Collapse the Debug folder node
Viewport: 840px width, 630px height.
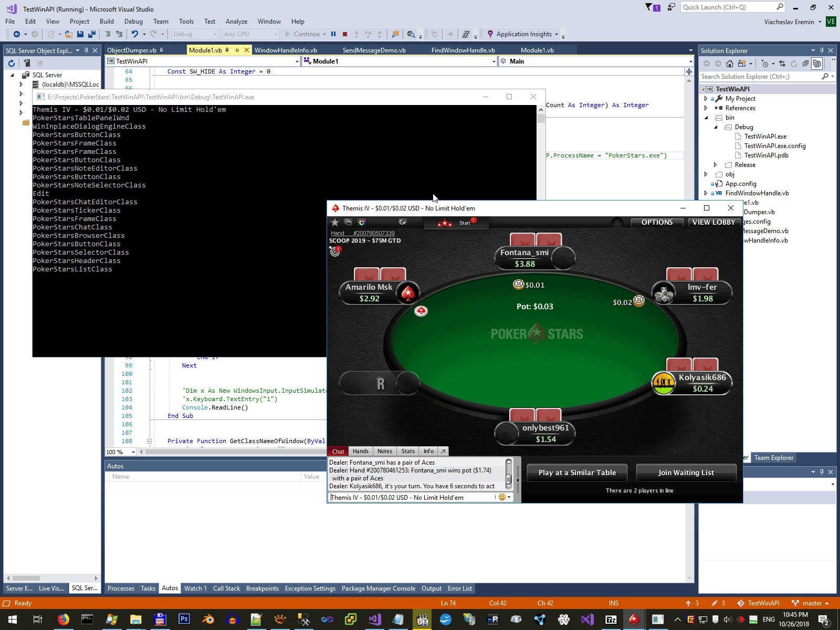pos(715,127)
